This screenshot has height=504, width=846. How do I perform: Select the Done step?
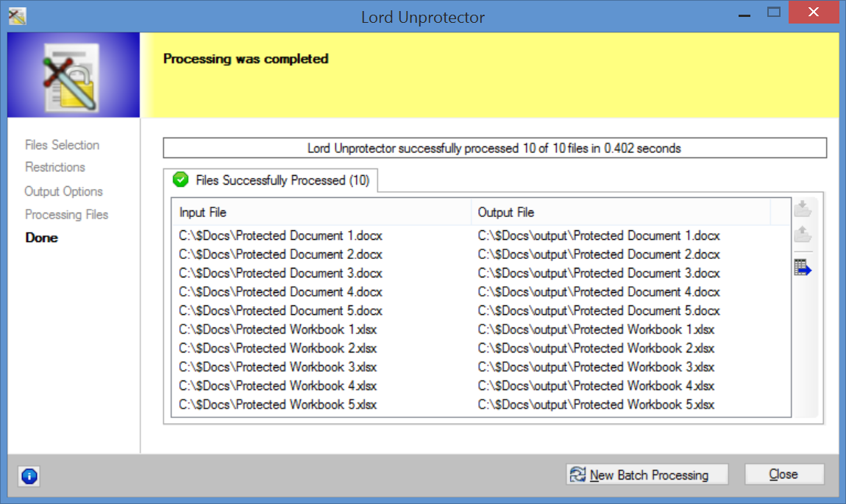(41, 238)
